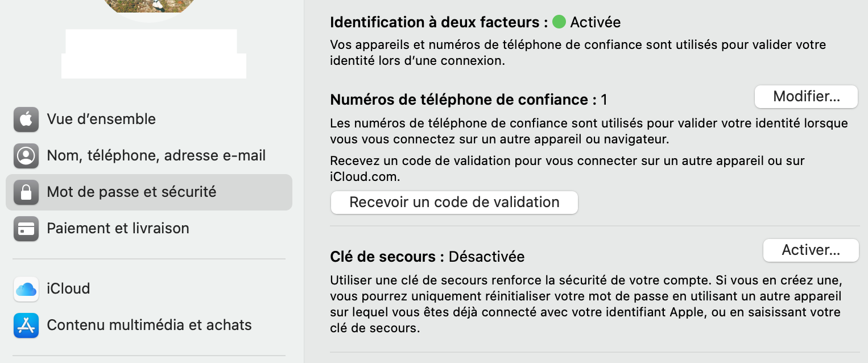The width and height of the screenshot is (868, 363).
Task: Click the person icon beside Nom, téléphone, adresse e-mail
Action: [26, 156]
